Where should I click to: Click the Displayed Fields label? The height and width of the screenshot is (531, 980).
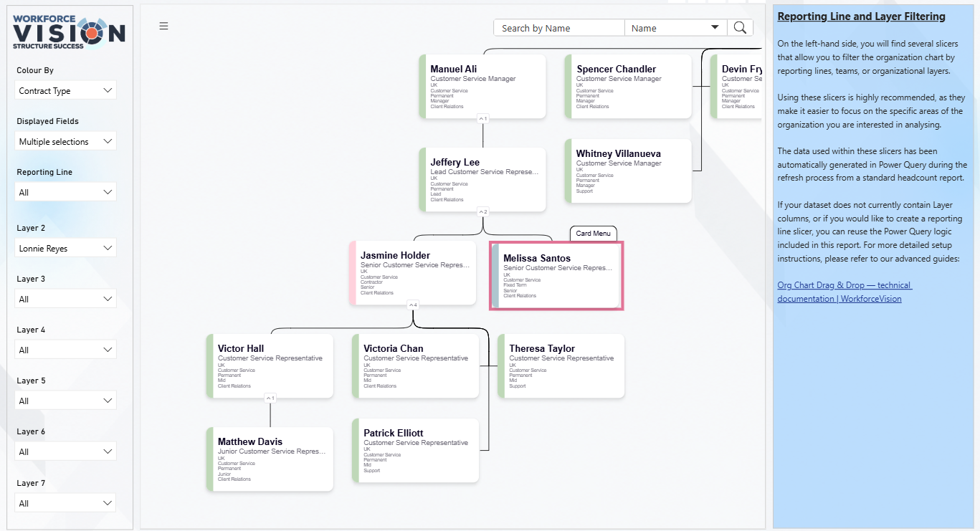coord(48,121)
